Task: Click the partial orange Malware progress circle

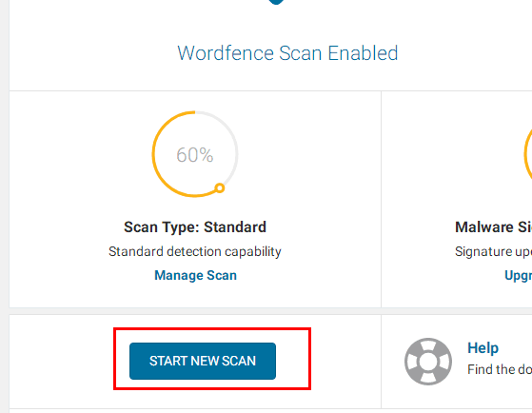Action: point(528,154)
